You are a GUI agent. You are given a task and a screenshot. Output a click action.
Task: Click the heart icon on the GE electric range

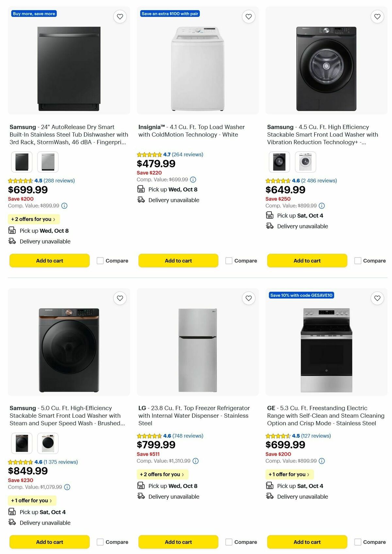tap(377, 298)
